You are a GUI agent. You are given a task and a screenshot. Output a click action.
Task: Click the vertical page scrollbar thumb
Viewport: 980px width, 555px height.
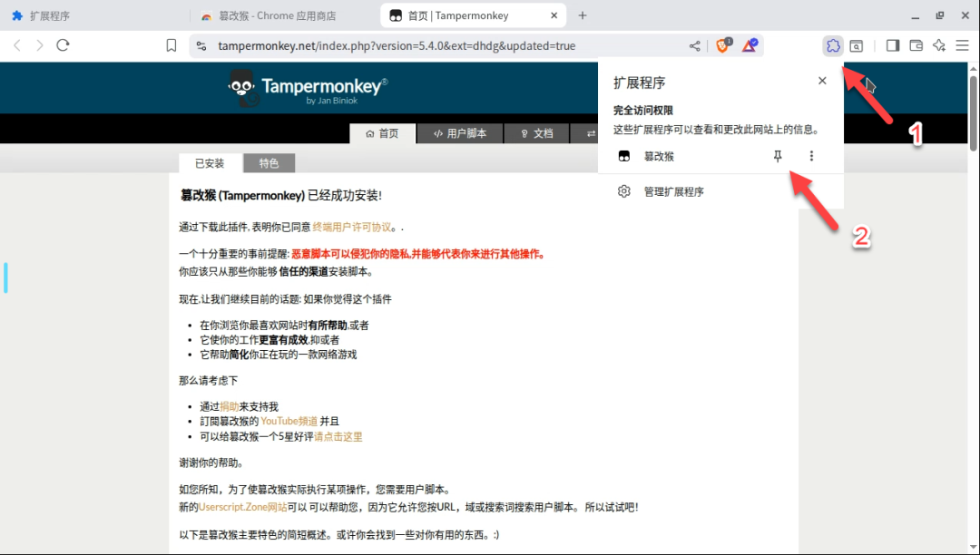click(x=973, y=112)
